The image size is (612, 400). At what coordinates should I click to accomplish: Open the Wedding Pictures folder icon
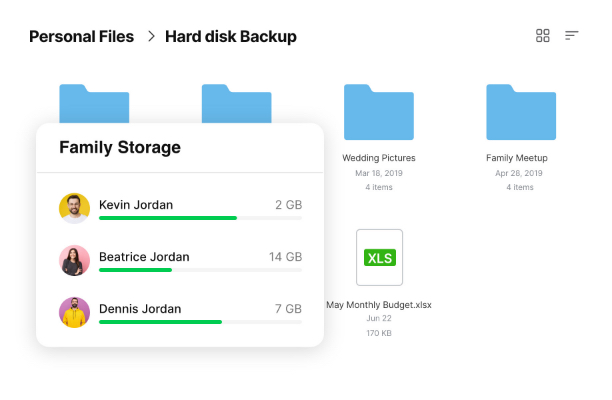(379, 112)
